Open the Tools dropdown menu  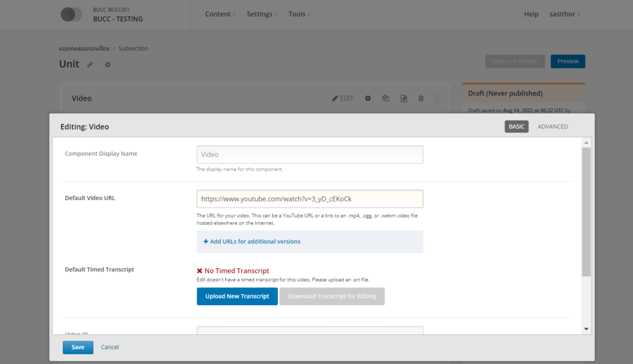point(300,14)
